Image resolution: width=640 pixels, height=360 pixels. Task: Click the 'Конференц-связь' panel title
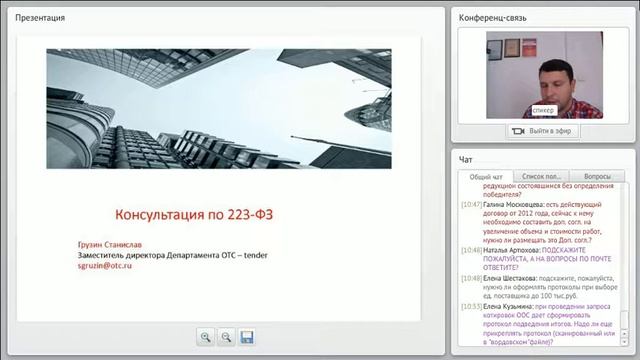pos(493,18)
